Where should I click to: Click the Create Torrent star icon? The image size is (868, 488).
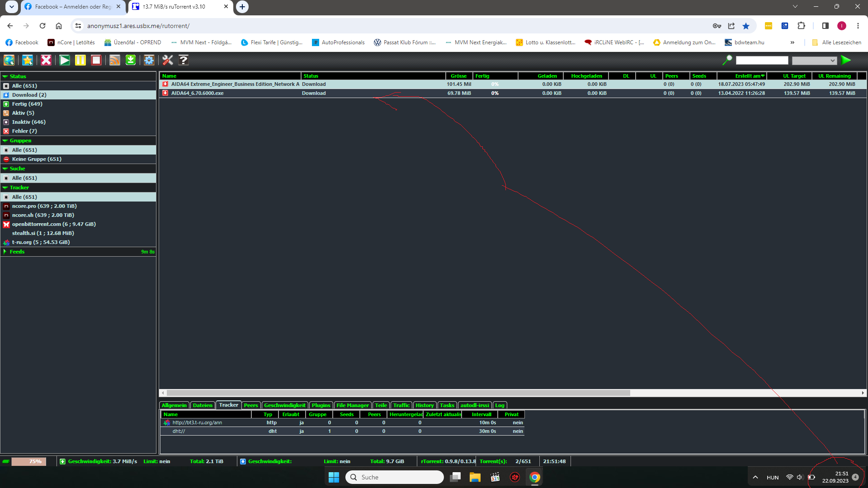pos(28,60)
